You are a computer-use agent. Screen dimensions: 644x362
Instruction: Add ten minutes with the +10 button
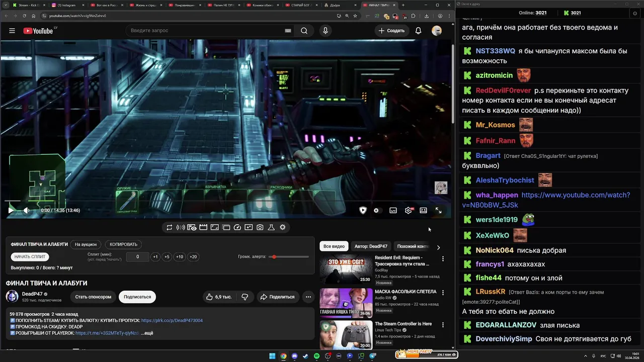coord(180,256)
